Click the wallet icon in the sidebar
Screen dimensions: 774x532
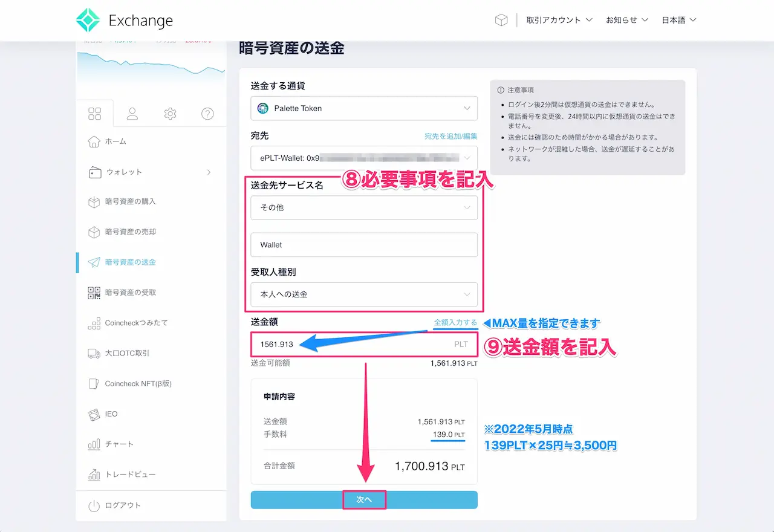[x=94, y=172]
